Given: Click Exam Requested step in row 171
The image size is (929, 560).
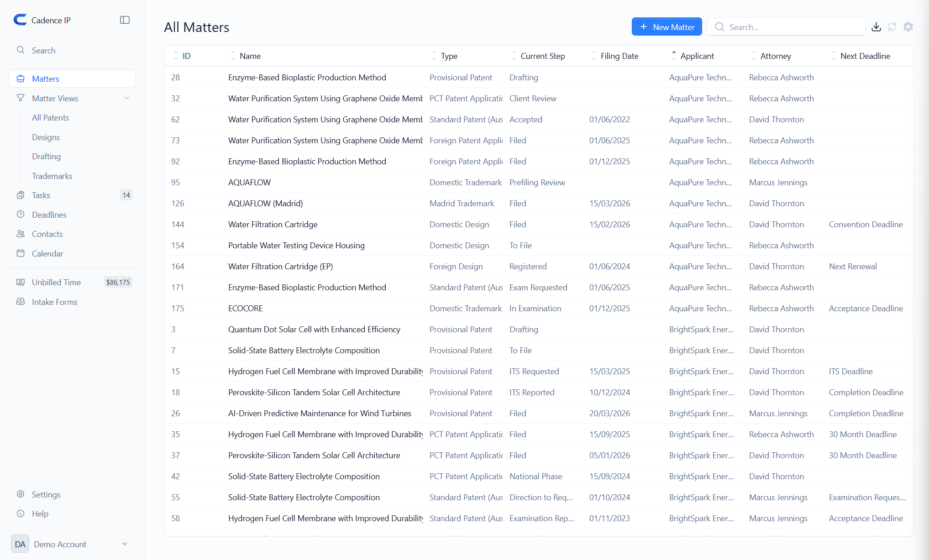Looking at the screenshot, I should [538, 287].
